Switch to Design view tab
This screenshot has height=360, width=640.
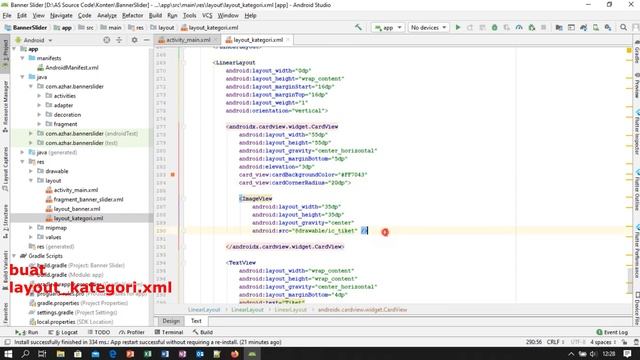click(x=171, y=321)
